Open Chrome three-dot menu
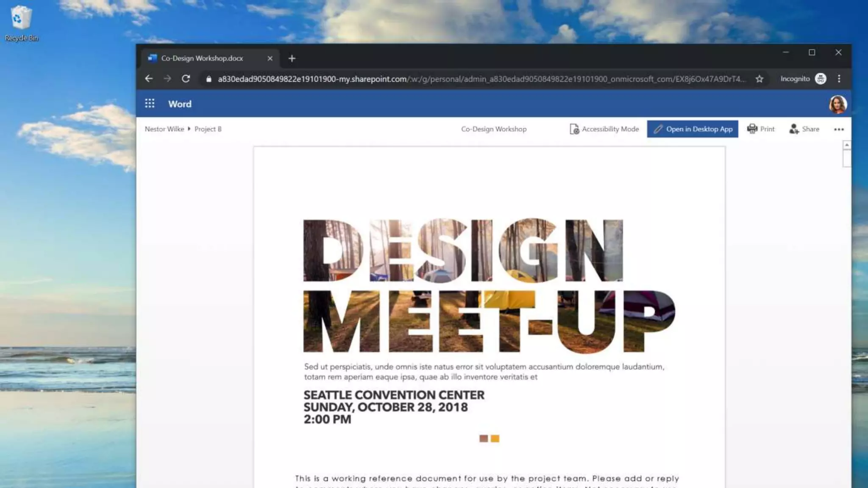This screenshot has width=868, height=488. 839,79
